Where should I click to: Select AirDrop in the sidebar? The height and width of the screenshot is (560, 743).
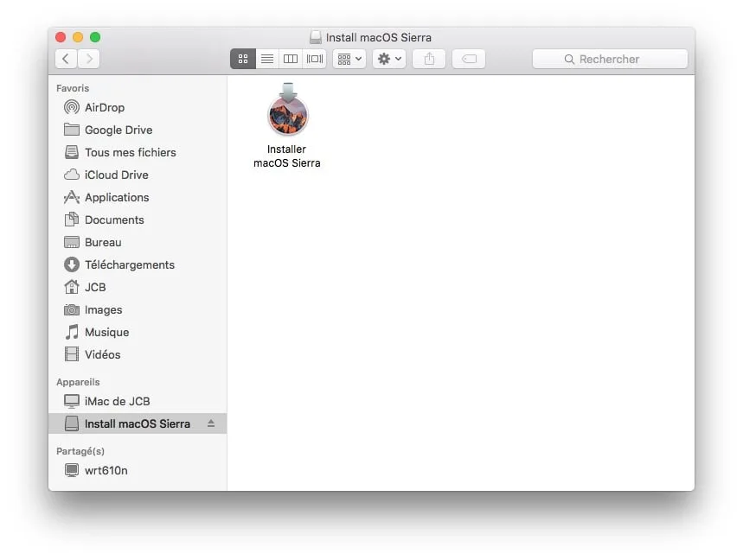coord(101,107)
